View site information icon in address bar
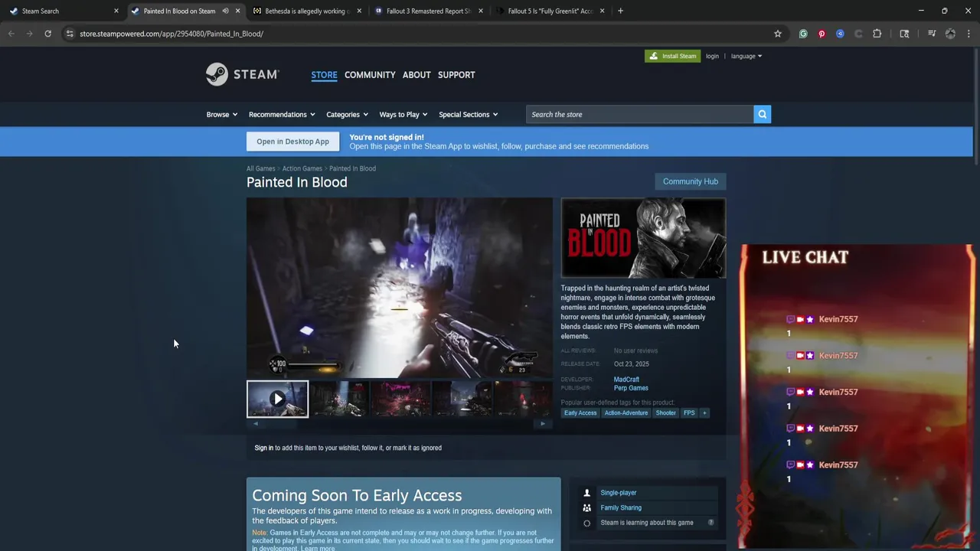This screenshot has height=551, width=980. (x=70, y=34)
